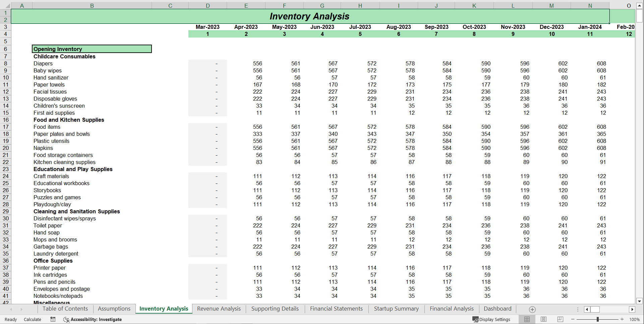Select row 23 header
This screenshot has width=644, height=324.
click(5, 169)
